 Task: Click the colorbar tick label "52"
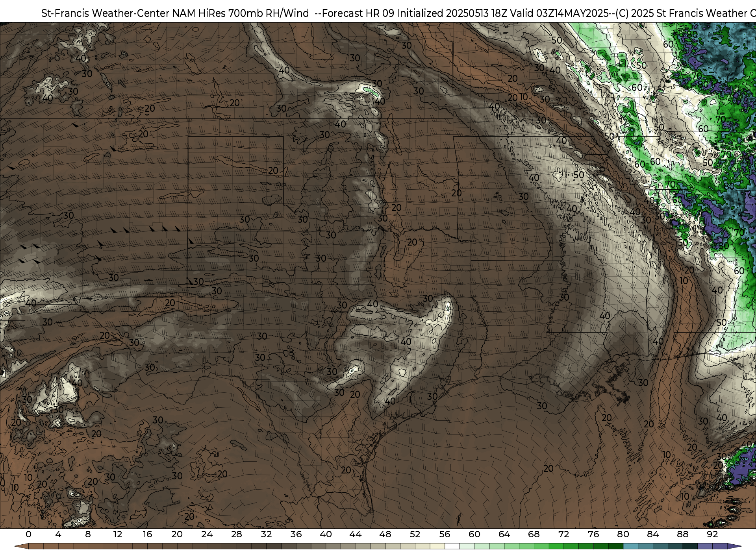(415, 534)
